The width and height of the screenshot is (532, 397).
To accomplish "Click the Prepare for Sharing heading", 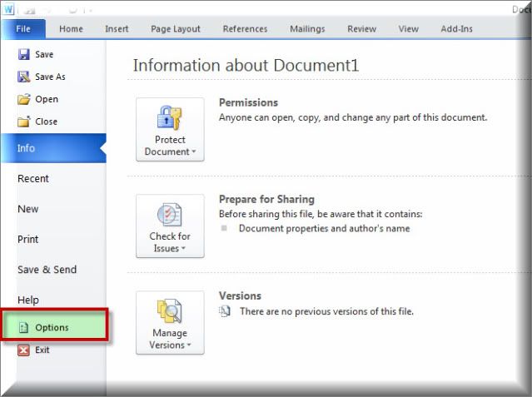I will [x=266, y=199].
